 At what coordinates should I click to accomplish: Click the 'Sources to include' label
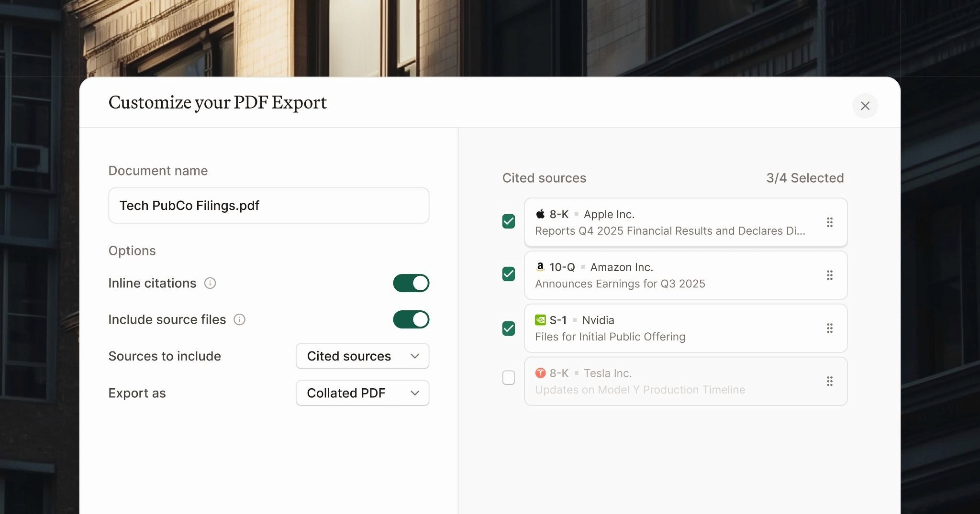[165, 356]
